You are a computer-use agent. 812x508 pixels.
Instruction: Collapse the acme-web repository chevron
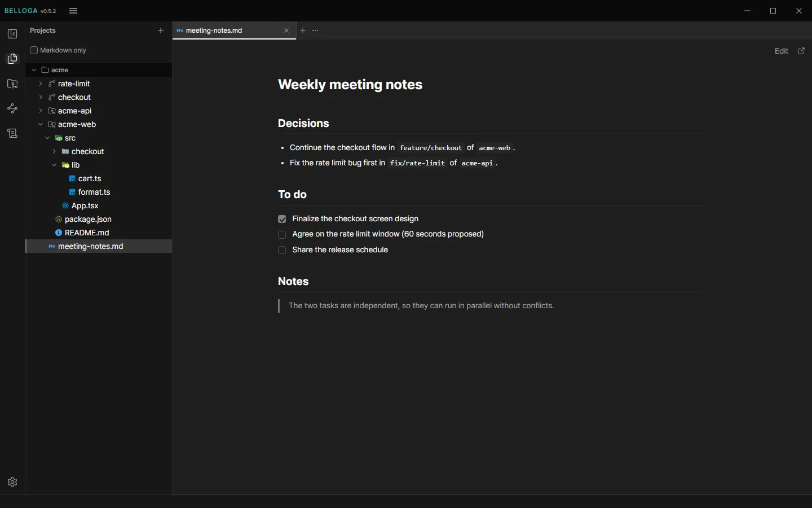click(x=41, y=124)
